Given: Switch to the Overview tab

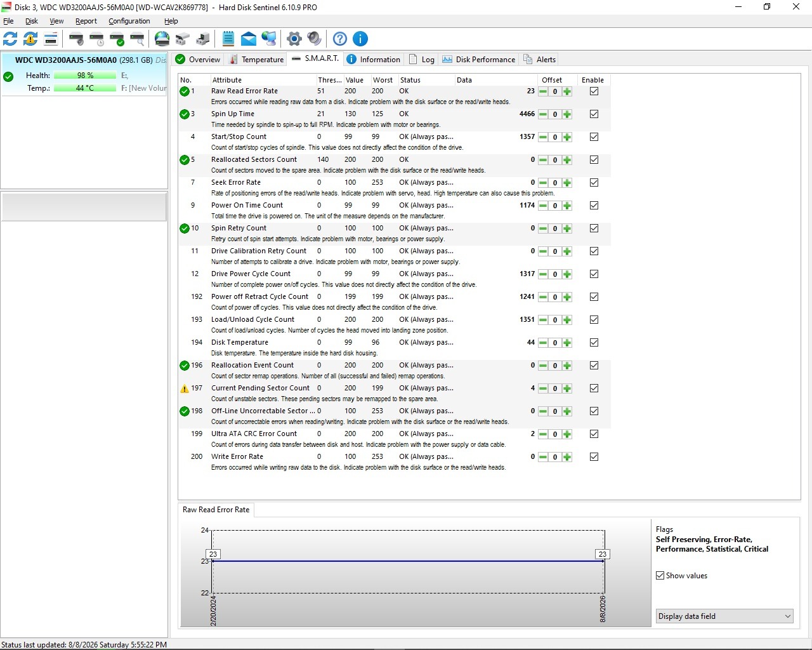Looking at the screenshot, I should point(198,60).
